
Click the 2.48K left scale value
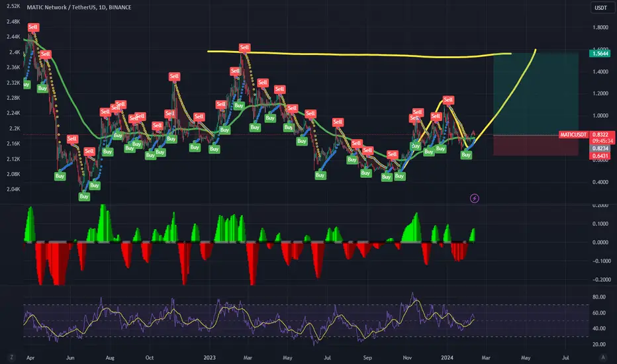[x=13, y=22]
